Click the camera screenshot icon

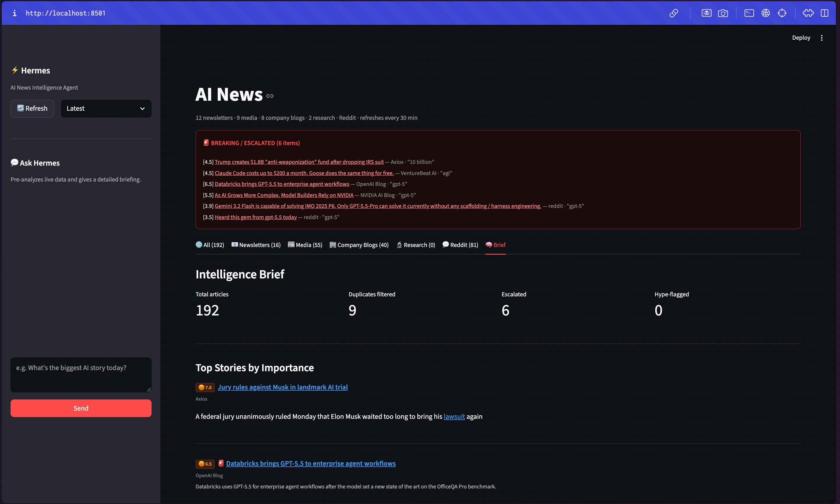723,13
